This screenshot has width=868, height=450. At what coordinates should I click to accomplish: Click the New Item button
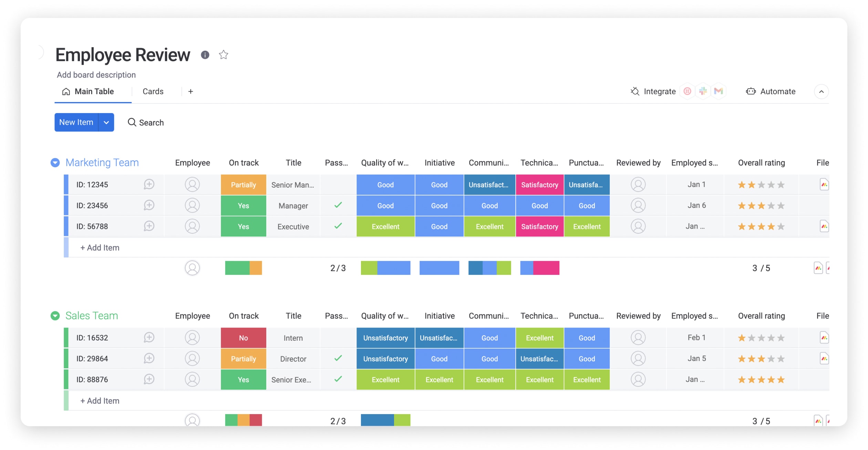click(76, 122)
